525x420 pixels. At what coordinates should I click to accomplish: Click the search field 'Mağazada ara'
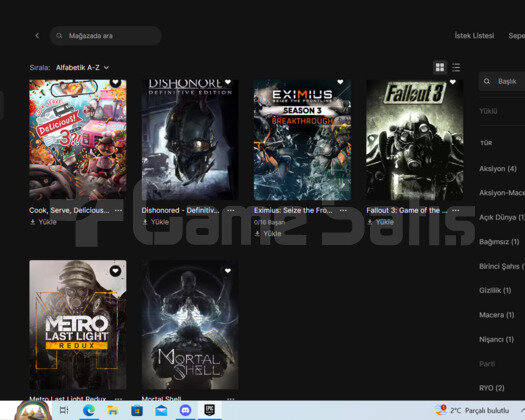(x=105, y=36)
